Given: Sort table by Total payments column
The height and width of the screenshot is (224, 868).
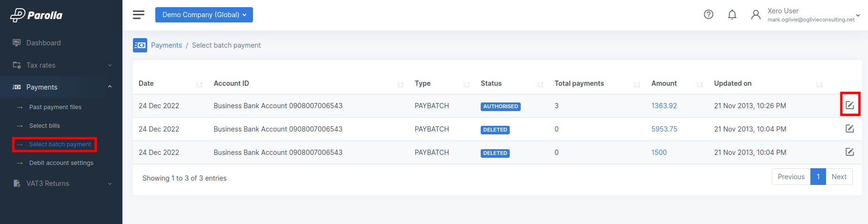Looking at the screenshot, I should [637, 84].
